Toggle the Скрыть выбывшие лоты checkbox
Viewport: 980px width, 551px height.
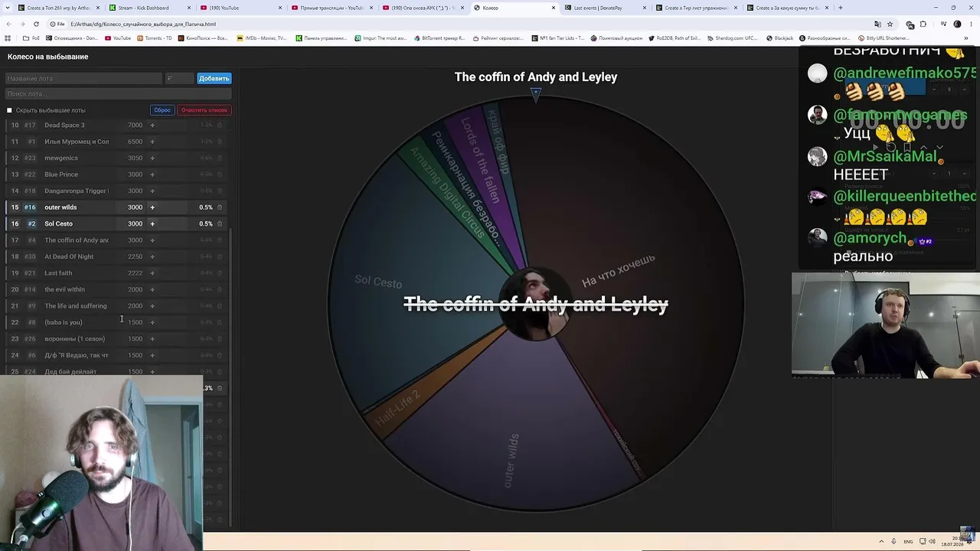pyautogui.click(x=9, y=110)
